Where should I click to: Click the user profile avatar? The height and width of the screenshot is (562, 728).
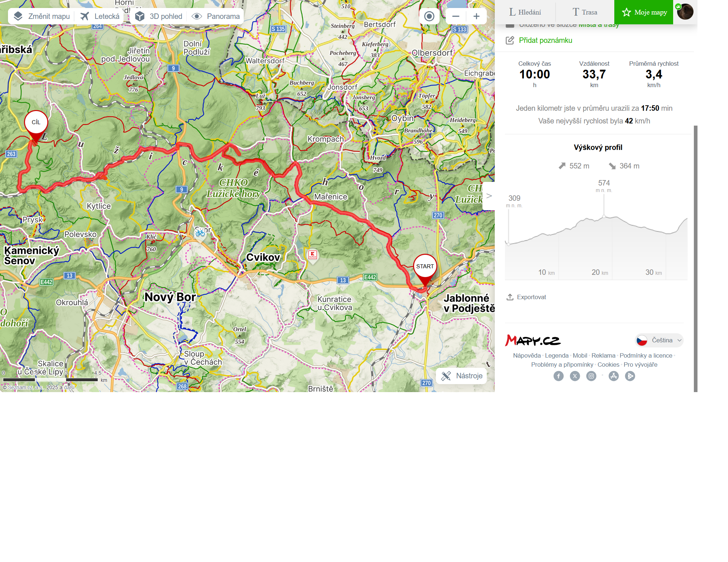click(685, 12)
